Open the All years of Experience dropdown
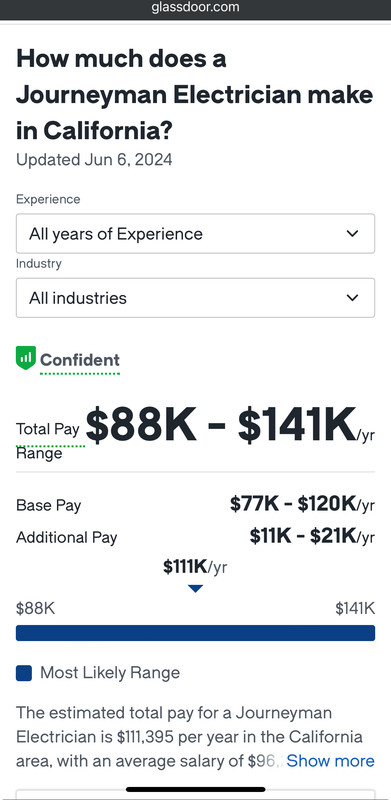Image resolution: width=391 pixels, height=800 pixels. [196, 234]
